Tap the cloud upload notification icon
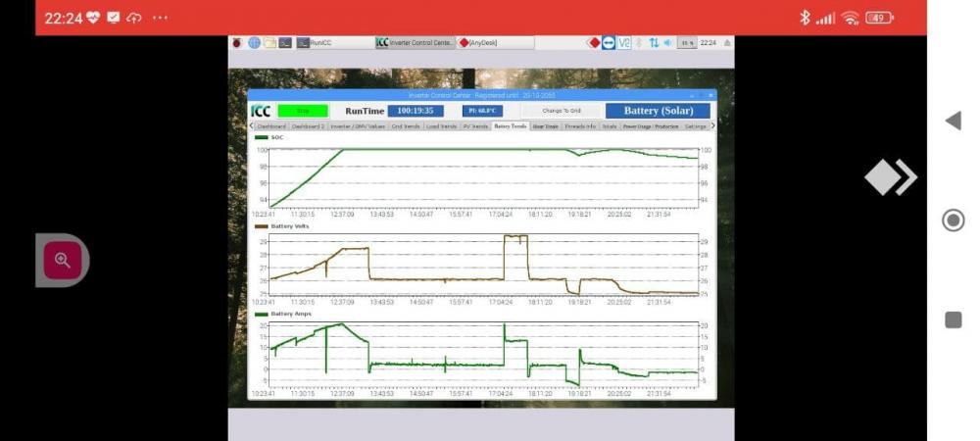Viewport: 980px width, 441px height. 133,18
